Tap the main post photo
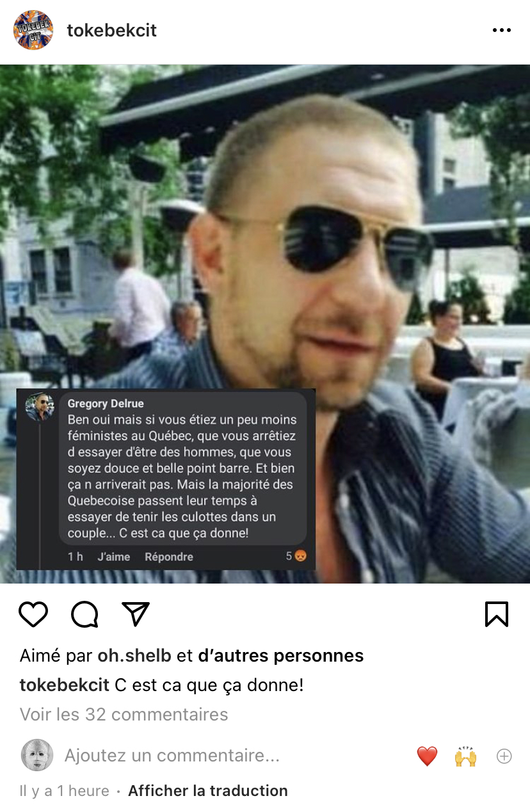Image resolution: width=530 pixels, height=812 pixels. click(x=265, y=324)
